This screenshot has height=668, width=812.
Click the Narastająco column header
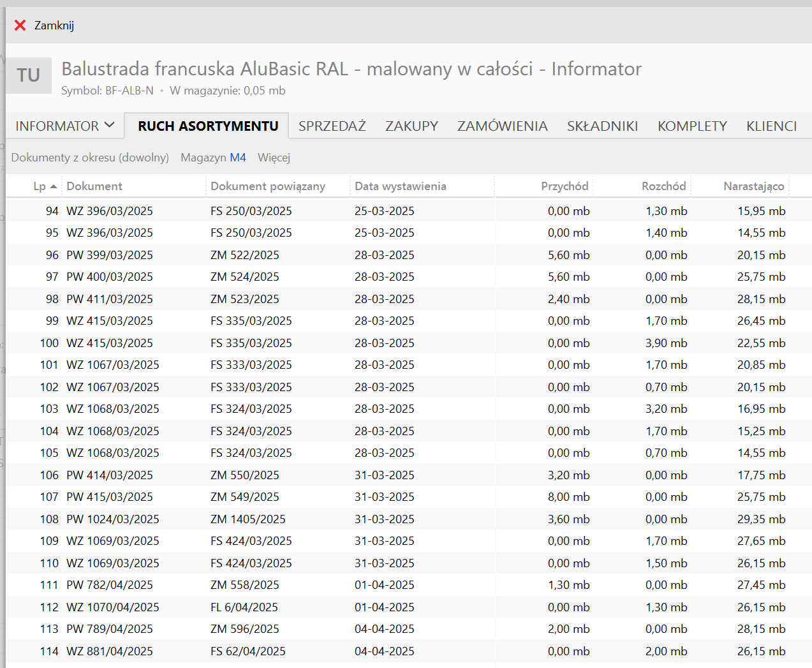753,186
